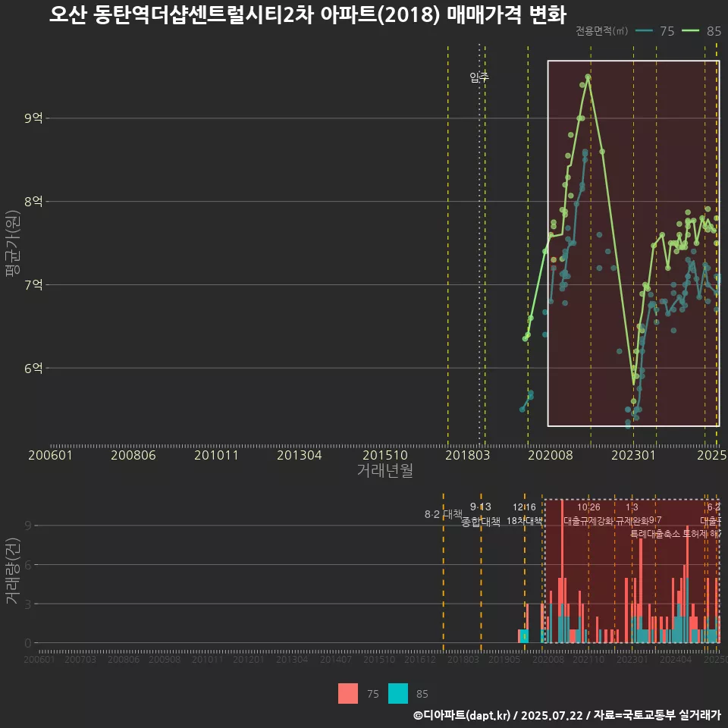Click the 10.26 대출규제강화 annotation

click(588, 514)
